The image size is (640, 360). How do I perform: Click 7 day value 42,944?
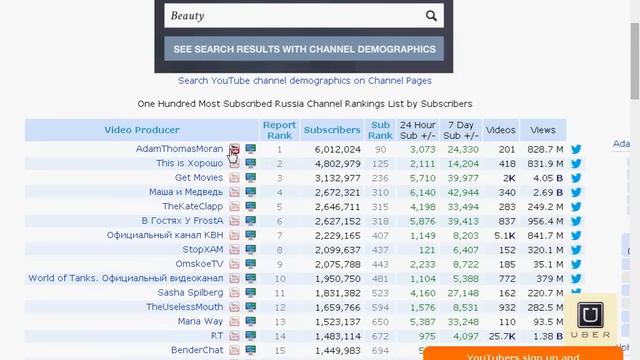click(463, 192)
